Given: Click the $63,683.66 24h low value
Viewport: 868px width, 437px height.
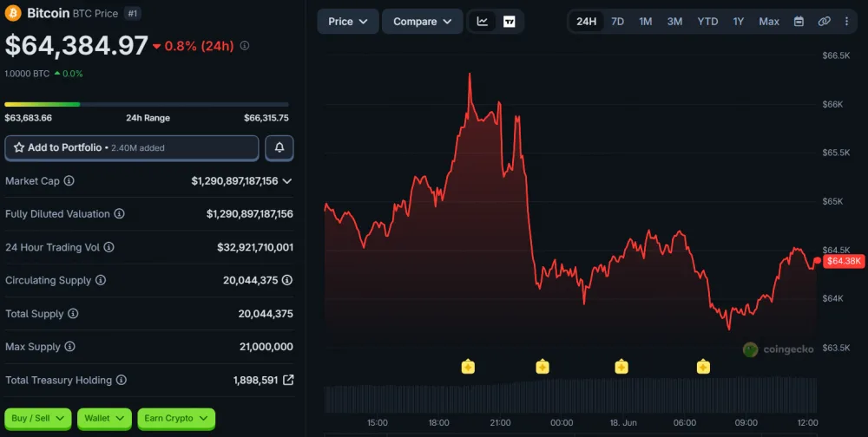Looking at the screenshot, I should [29, 118].
